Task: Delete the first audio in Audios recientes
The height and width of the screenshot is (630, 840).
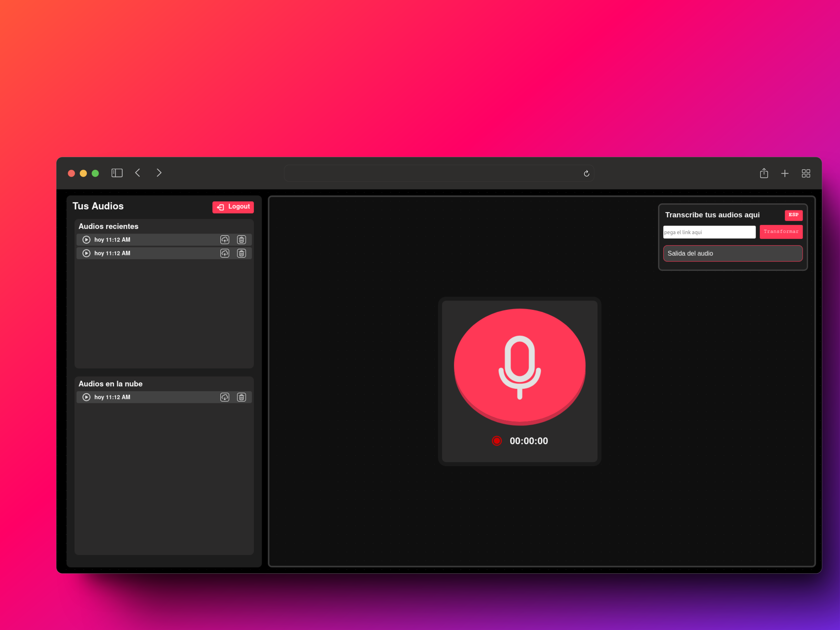Action: tap(241, 240)
